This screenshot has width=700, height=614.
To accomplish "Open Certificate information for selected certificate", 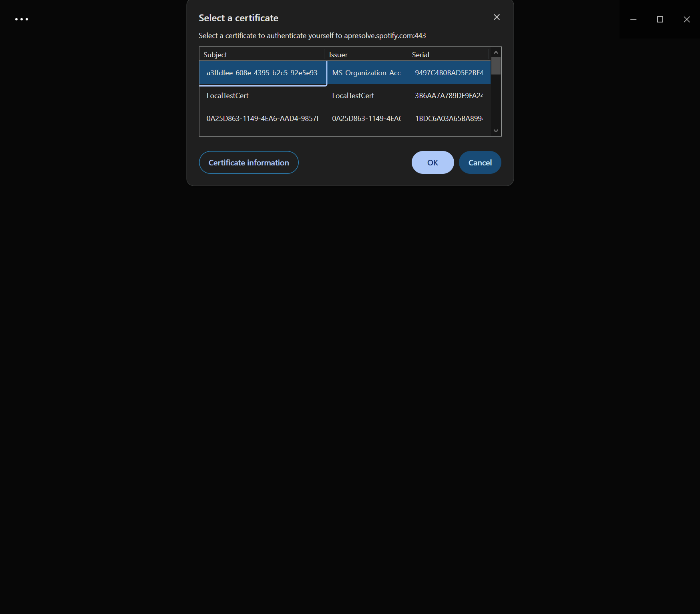I will (x=248, y=162).
